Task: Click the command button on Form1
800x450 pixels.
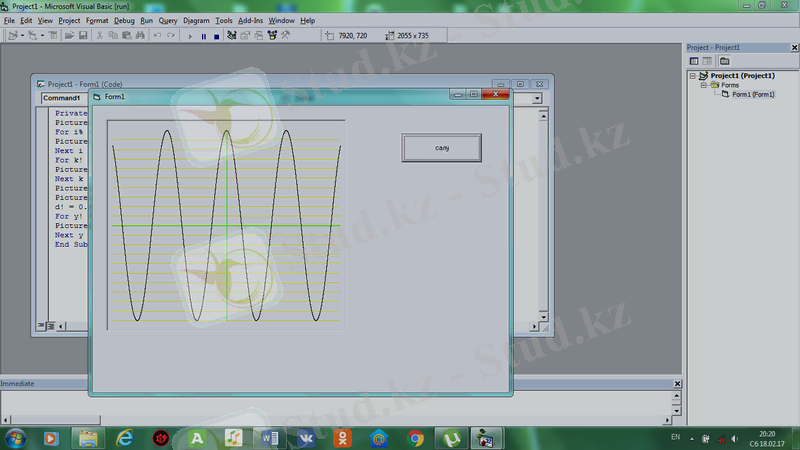Action: pyautogui.click(x=441, y=148)
